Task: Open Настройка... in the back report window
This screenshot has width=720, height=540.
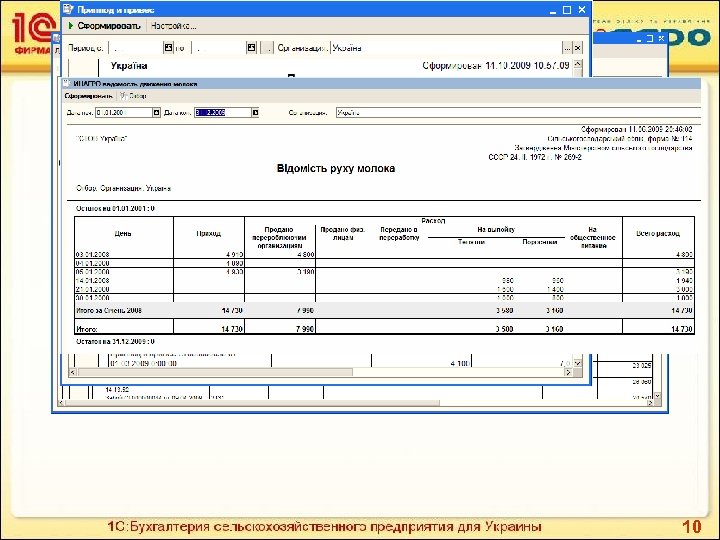Action: pos(173,26)
